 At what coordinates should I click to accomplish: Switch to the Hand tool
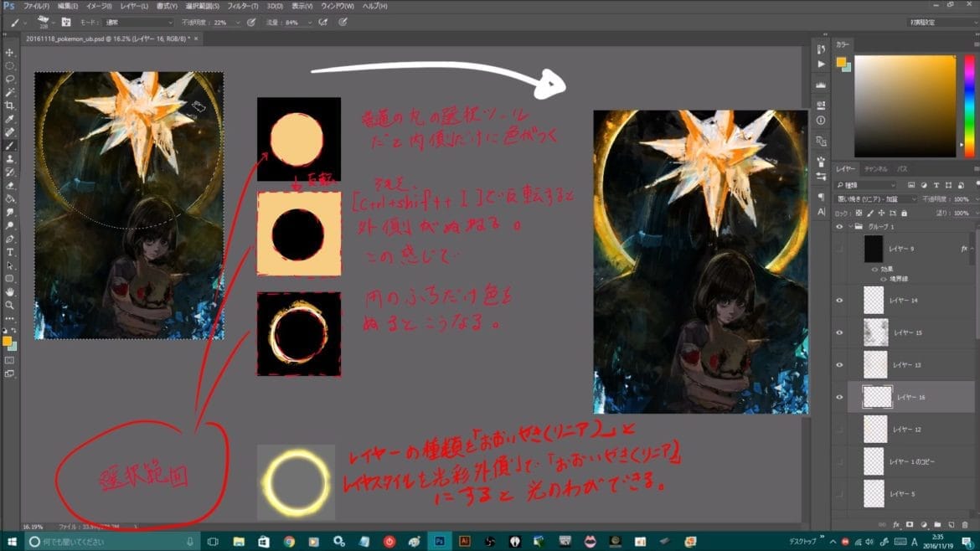point(10,291)
